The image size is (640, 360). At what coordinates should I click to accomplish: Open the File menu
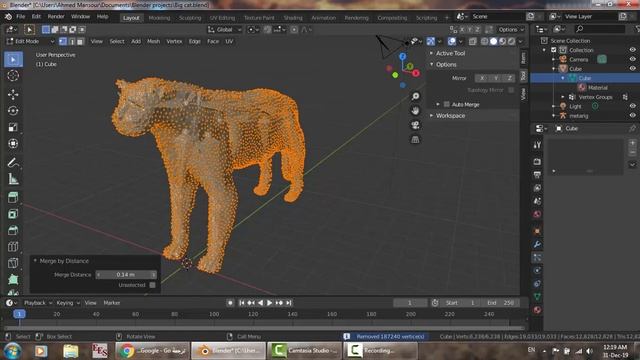click(20, 17)
